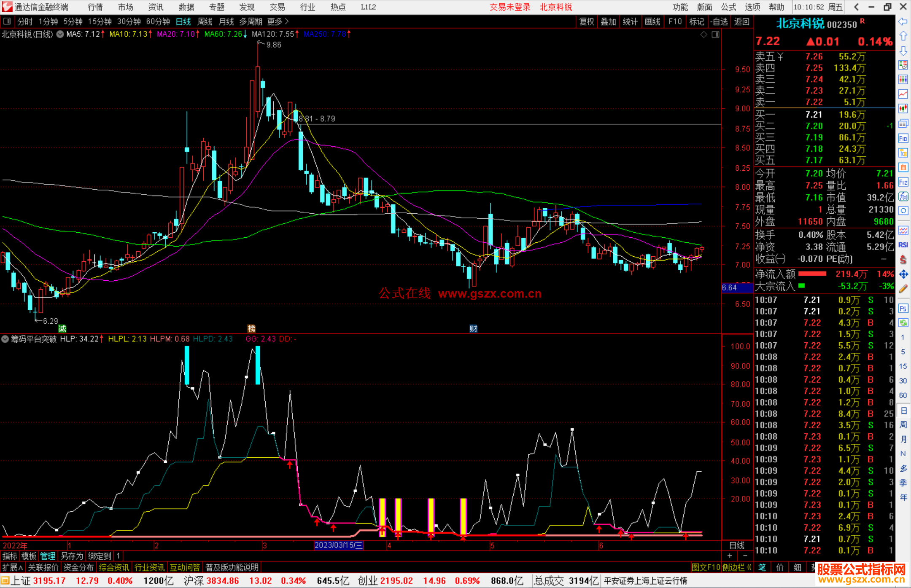Click the four-way move arrows icon
Image resolution: width=911 pixels, height=588 pixels.
903,274
